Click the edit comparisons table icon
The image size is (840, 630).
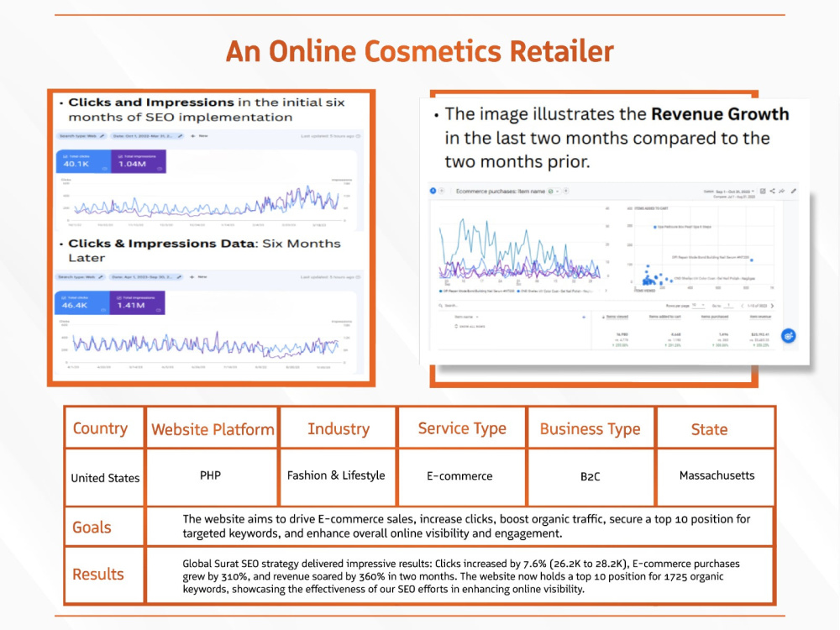coord(763,191)
